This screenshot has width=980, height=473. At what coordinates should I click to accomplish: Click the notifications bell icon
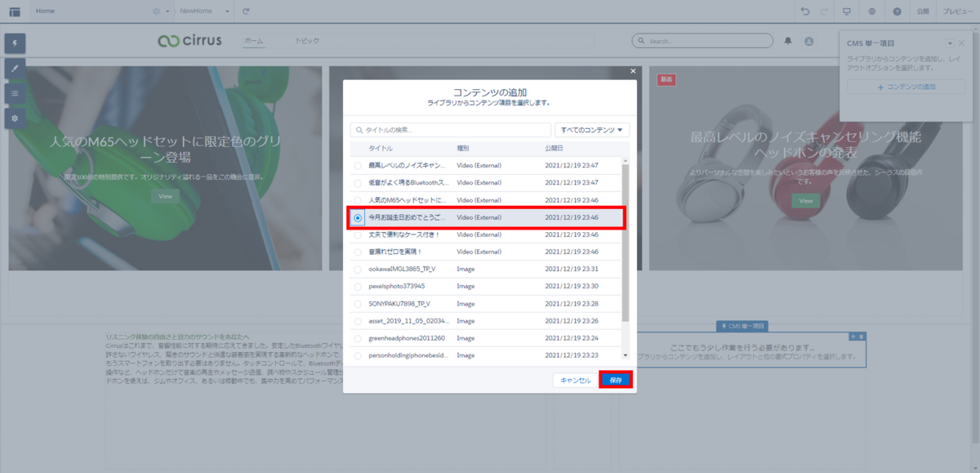(788, 40)
